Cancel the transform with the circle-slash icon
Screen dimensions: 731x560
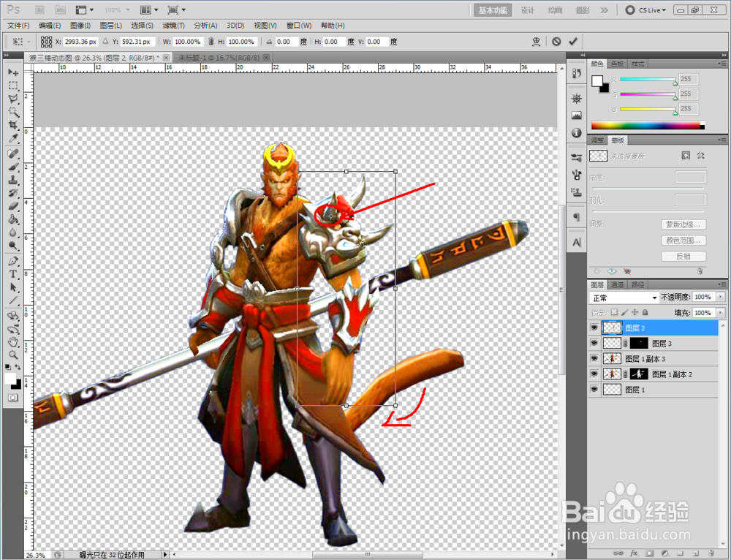pyautogui.click(x=556, y=42)
